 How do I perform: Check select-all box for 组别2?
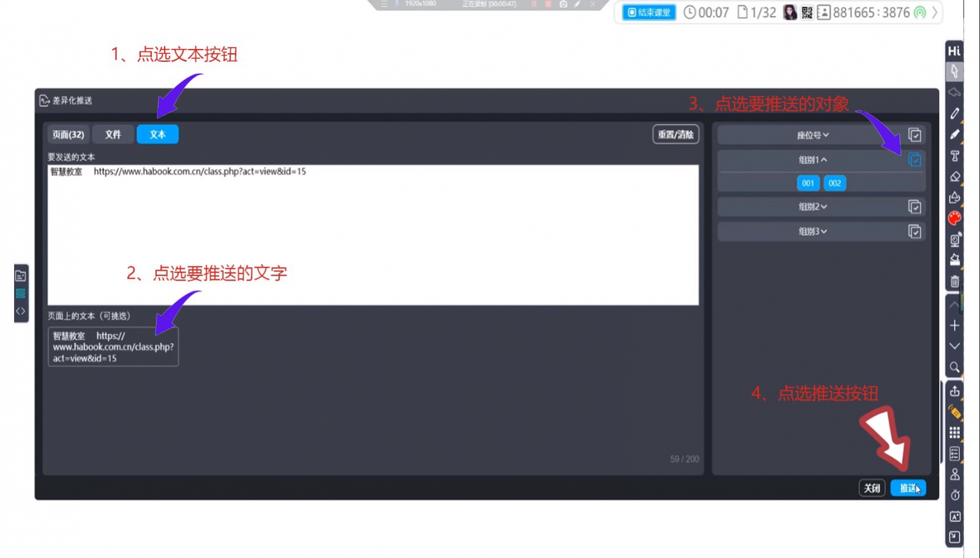(x=914, y=207)
